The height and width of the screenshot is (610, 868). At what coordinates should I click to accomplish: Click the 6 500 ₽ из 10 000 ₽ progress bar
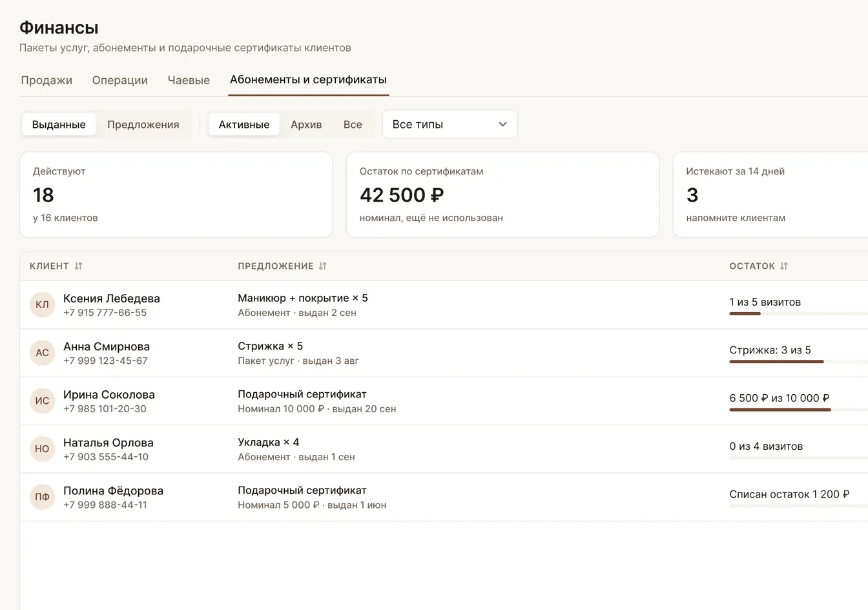click(798, 409)
